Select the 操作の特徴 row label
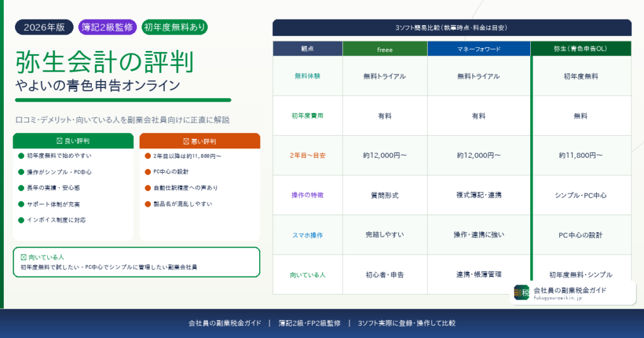 (x=307, y=195)
